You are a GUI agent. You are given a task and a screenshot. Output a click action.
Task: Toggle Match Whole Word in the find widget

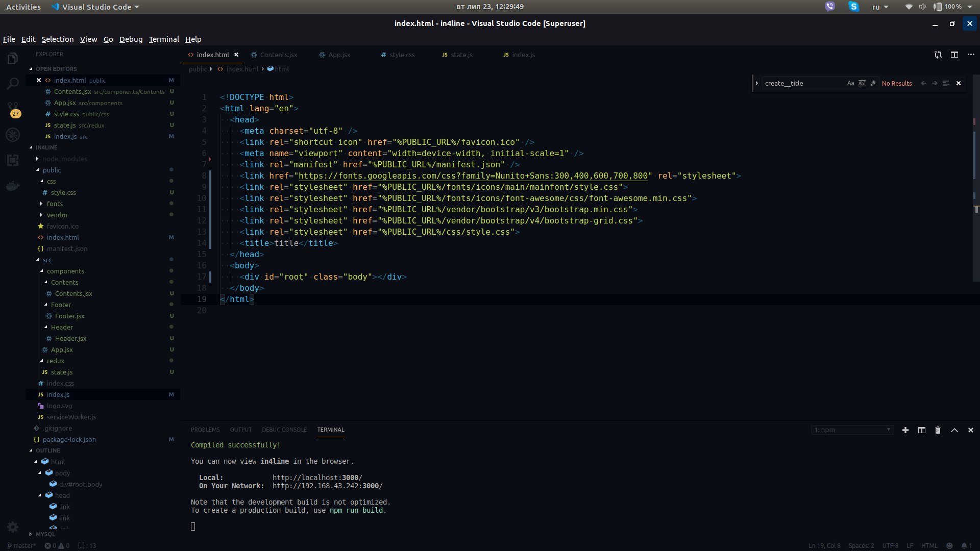tap(862, 83)
